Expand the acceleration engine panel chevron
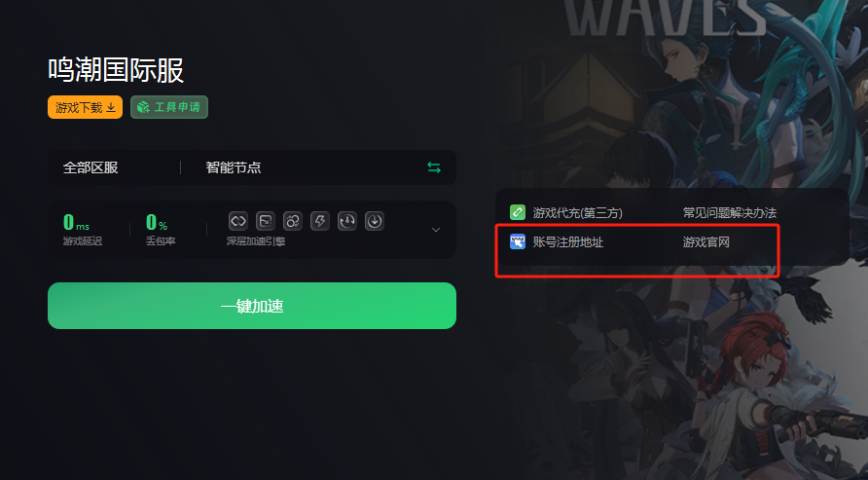The width and height of the screenshot is (868, 480). 436,230
